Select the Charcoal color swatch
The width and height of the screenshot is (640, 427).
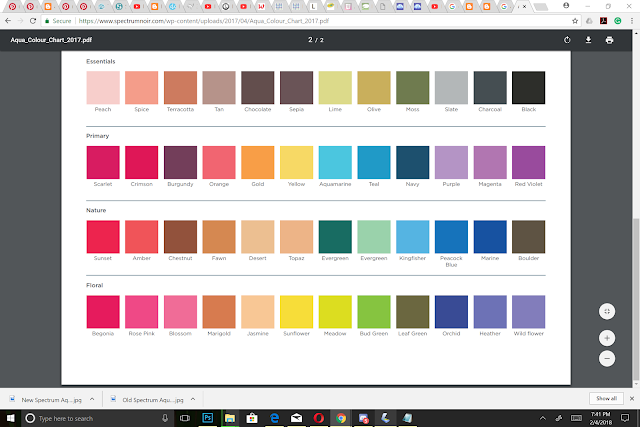click(x=490, y=87)
